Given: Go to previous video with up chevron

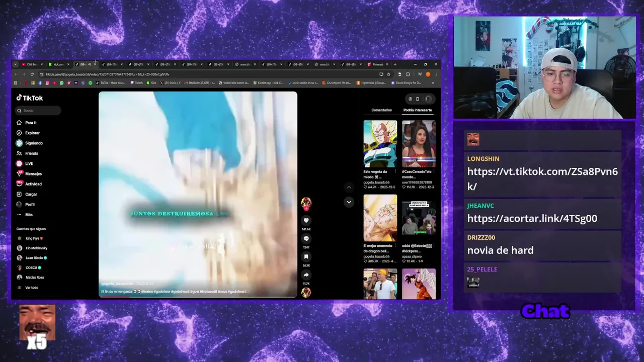Looking at the screenshot, I should [x=349, y=187].
